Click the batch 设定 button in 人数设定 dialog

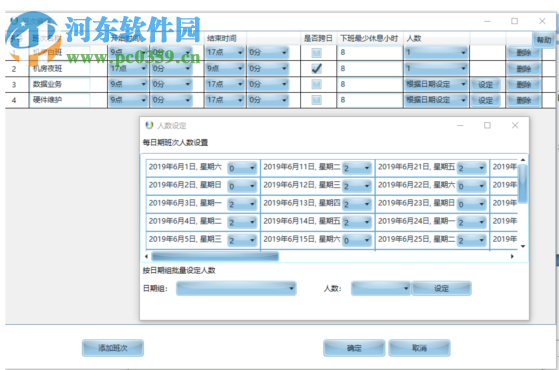441,288
